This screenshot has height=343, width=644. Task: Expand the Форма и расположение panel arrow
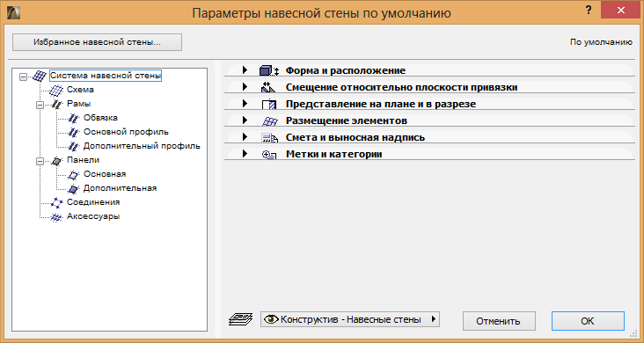(x=245, y=69)
